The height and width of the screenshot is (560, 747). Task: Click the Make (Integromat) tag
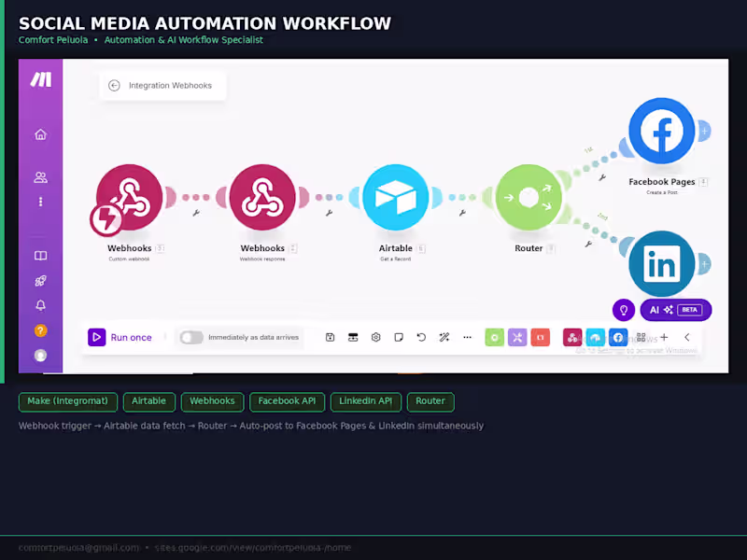(x=68, y=401)
